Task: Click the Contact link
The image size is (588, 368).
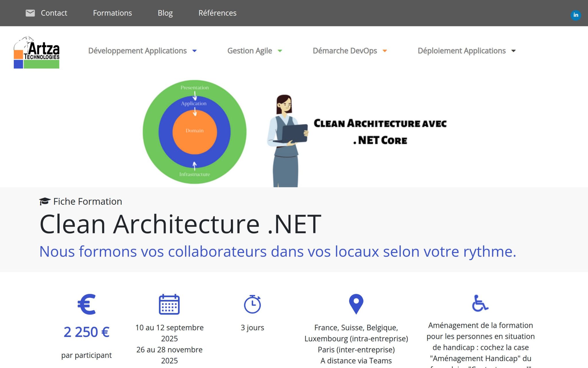Action: pyautogui.click(x=54, y=13)
